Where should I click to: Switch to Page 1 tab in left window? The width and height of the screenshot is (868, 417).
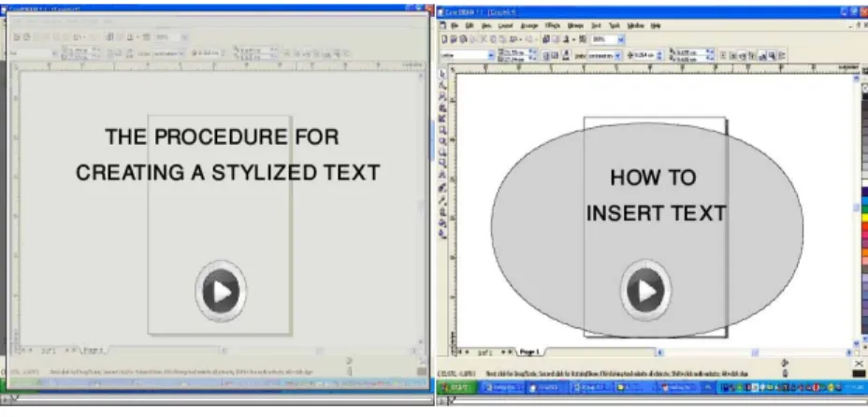[94, 350]
